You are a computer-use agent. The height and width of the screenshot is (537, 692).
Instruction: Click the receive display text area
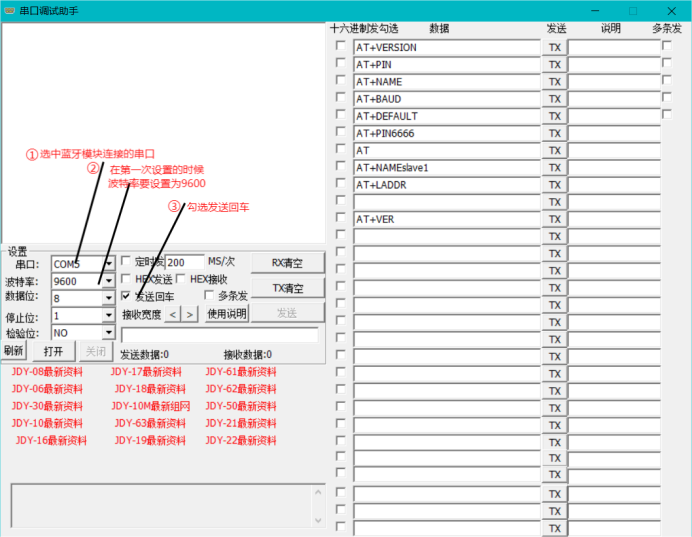(x=164, y=132)
